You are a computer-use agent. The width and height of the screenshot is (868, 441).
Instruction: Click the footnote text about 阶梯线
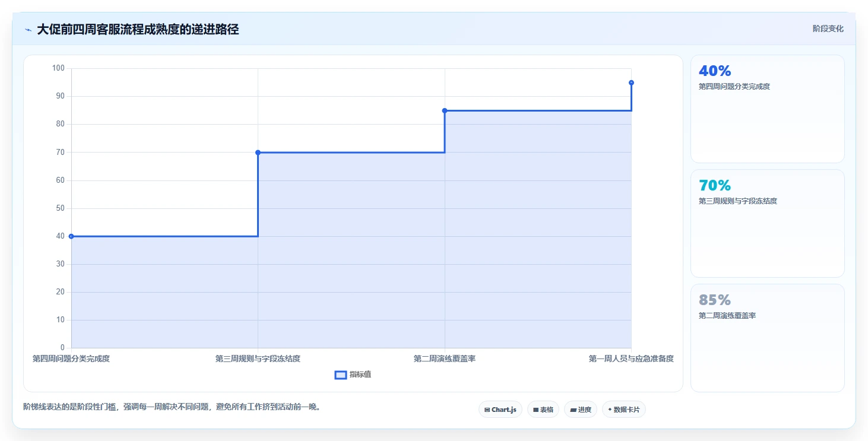coord(172,407)
